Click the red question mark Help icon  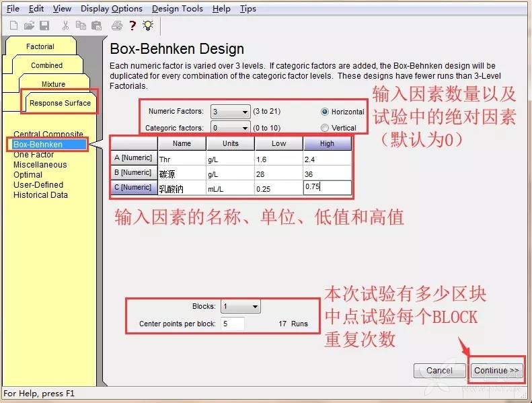click(132, 26)
